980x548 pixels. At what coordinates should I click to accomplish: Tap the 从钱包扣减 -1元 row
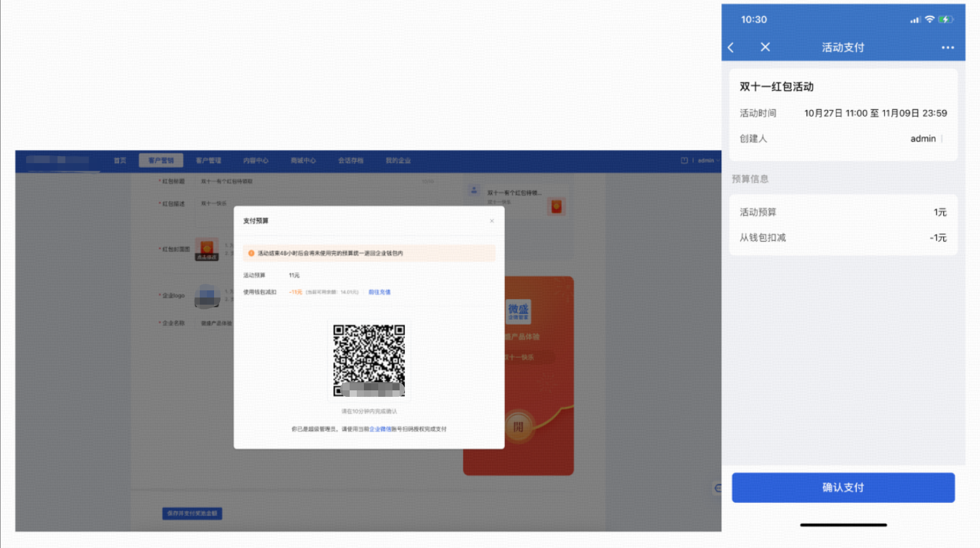[x=843, y=238]
